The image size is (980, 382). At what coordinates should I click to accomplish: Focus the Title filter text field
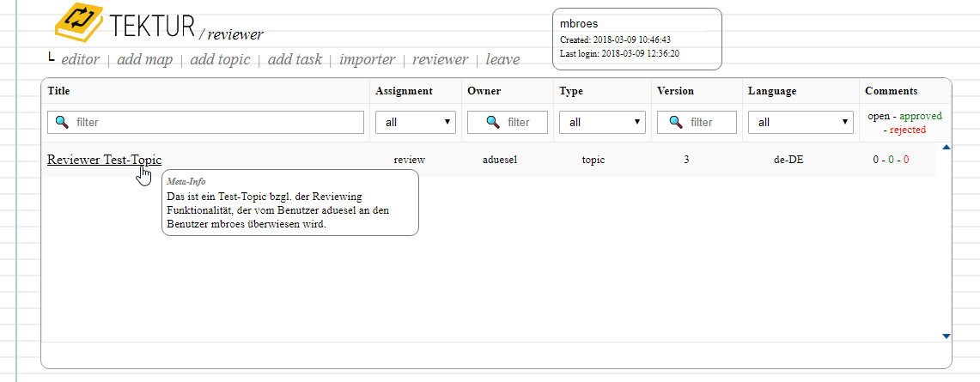click(215, 123)
